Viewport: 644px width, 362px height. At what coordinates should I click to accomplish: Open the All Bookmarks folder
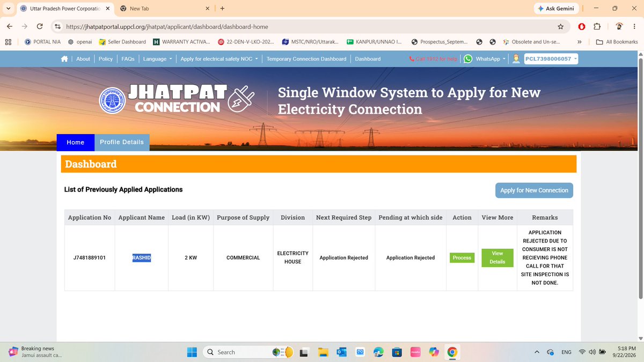(617, 42)
